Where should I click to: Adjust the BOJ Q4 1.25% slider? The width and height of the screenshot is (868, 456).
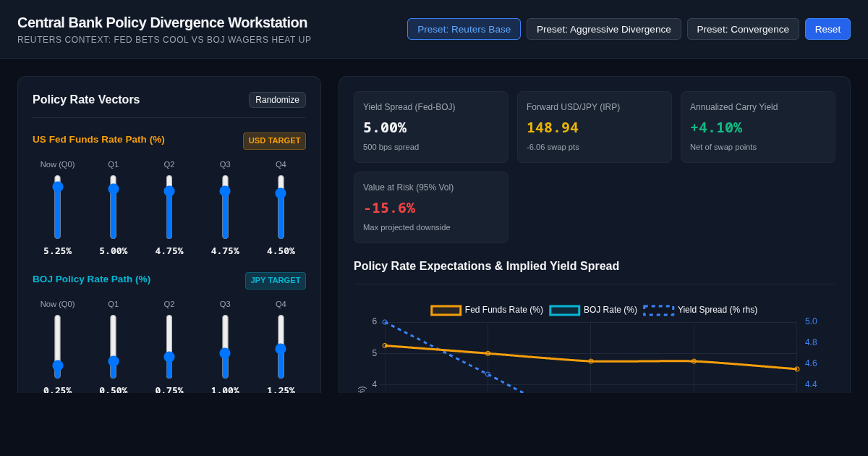click(281, 347)
